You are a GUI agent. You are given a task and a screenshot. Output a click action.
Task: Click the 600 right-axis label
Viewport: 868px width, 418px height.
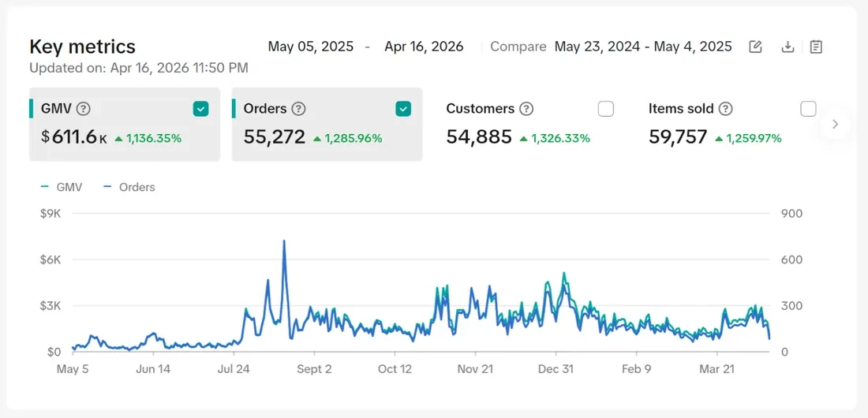coord(791,259)
